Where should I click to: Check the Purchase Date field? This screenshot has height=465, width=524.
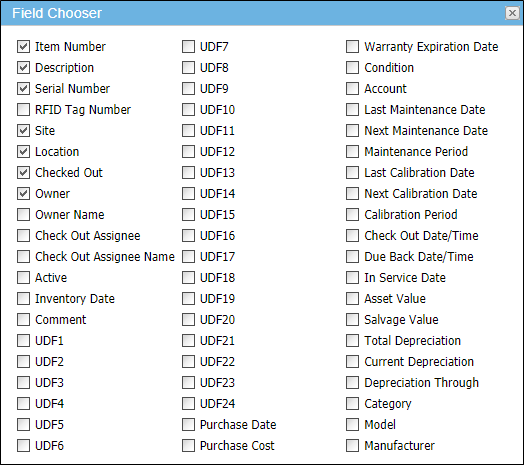pyautogui.click(x=188, y=425)
